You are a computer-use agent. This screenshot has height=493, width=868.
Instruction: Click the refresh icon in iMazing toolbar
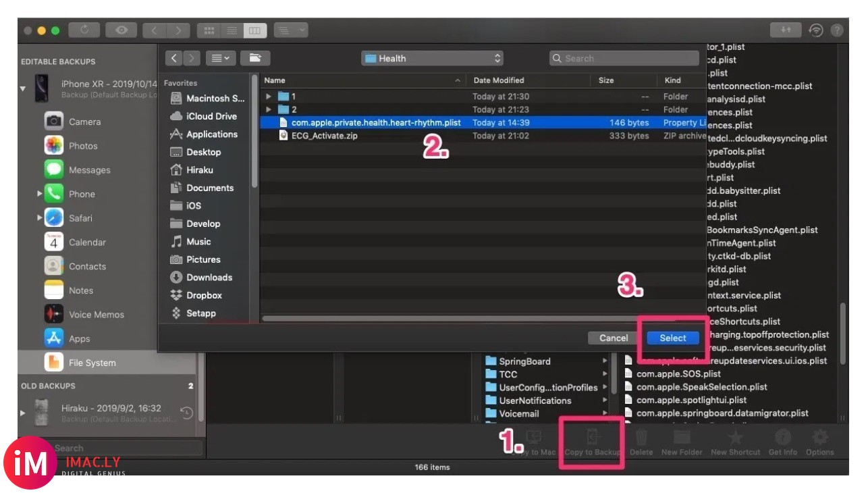84,30
